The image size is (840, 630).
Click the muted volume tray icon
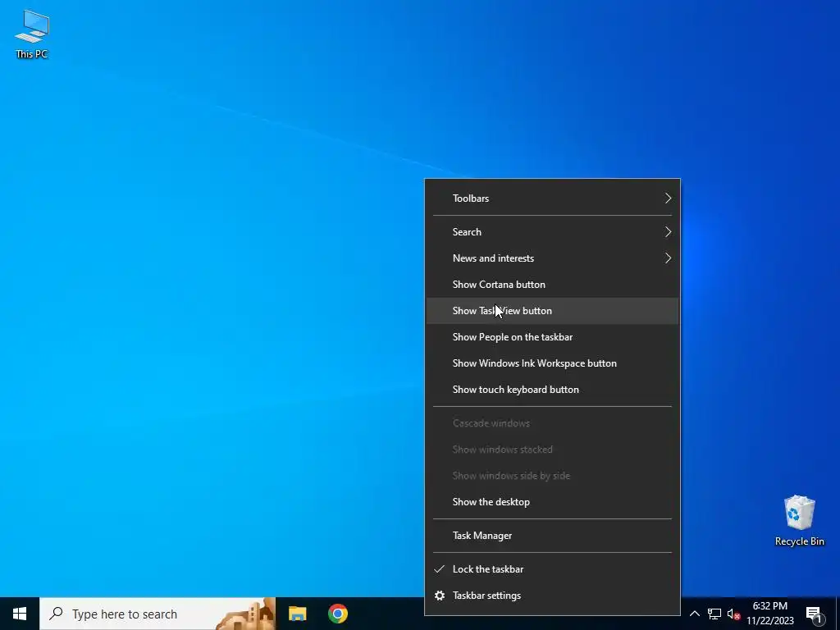(733, 614)
